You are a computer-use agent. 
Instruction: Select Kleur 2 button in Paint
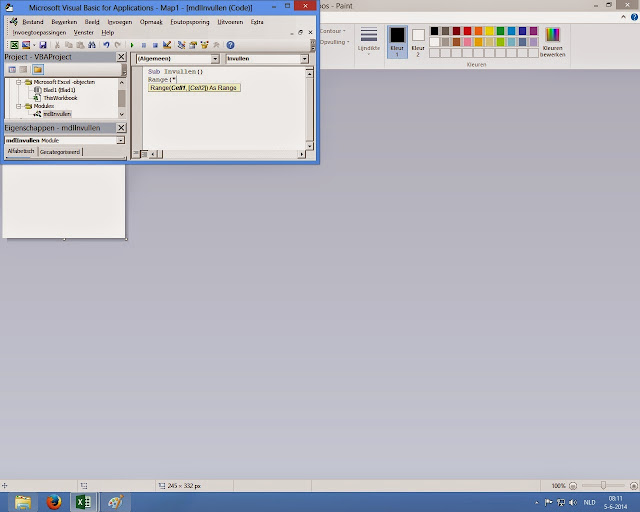click(x=418, y=42)
